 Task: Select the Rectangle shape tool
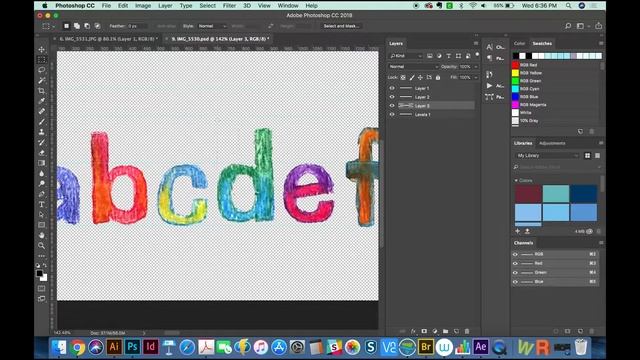pos(42,225)
